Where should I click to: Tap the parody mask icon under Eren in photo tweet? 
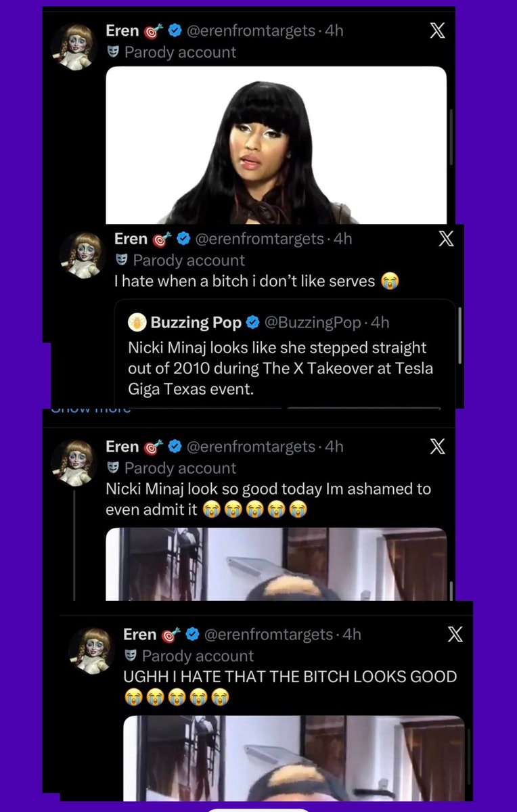pos(112,51)
